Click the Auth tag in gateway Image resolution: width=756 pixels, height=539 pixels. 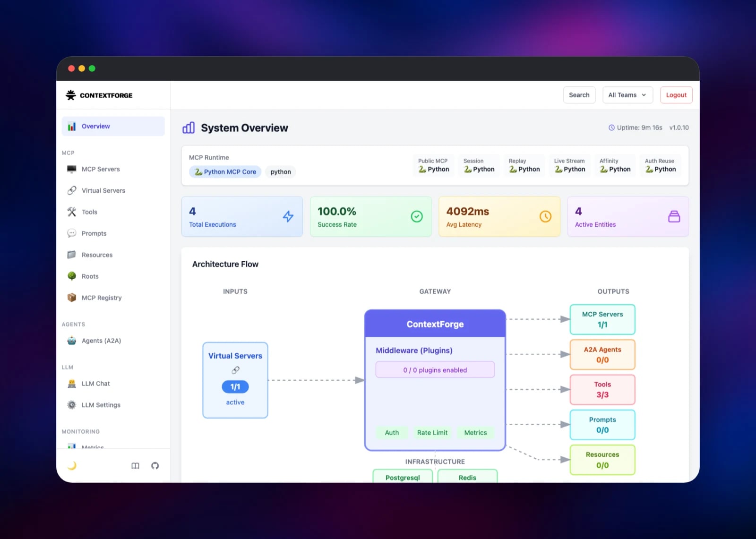(x=392, y=433)
